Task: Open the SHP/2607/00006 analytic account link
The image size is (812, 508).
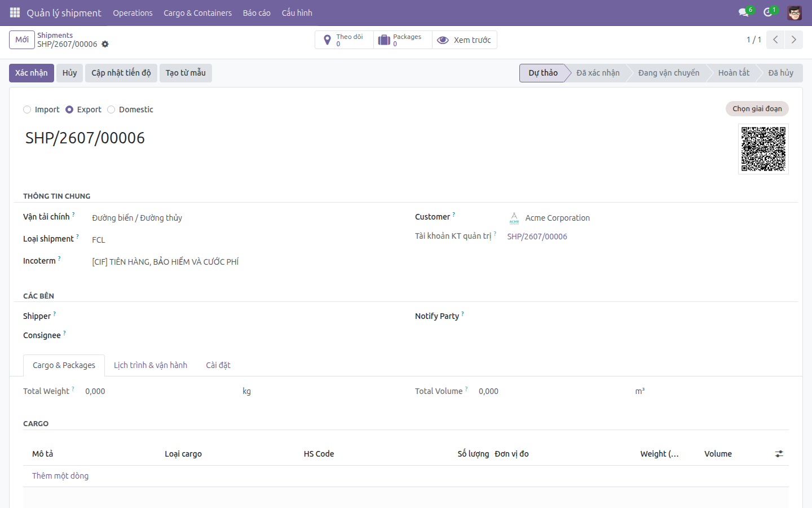Action: click(x=537, y=237)
